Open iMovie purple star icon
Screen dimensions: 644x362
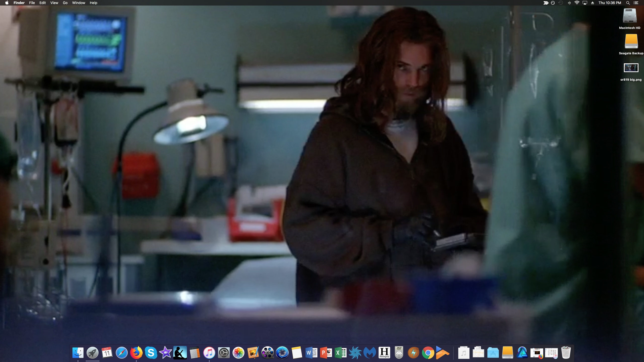pyautogui.click(x=166, y=353)
